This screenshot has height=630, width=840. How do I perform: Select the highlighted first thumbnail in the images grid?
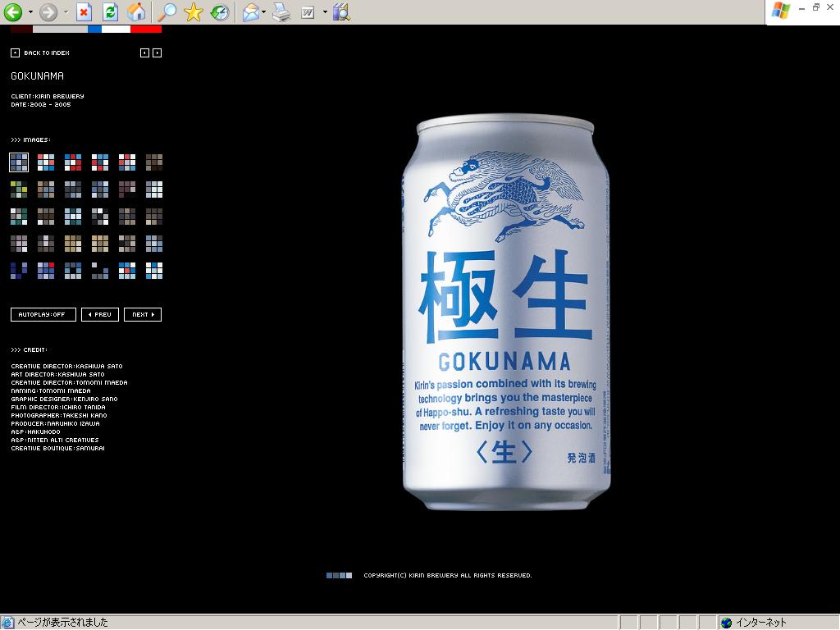19,162
